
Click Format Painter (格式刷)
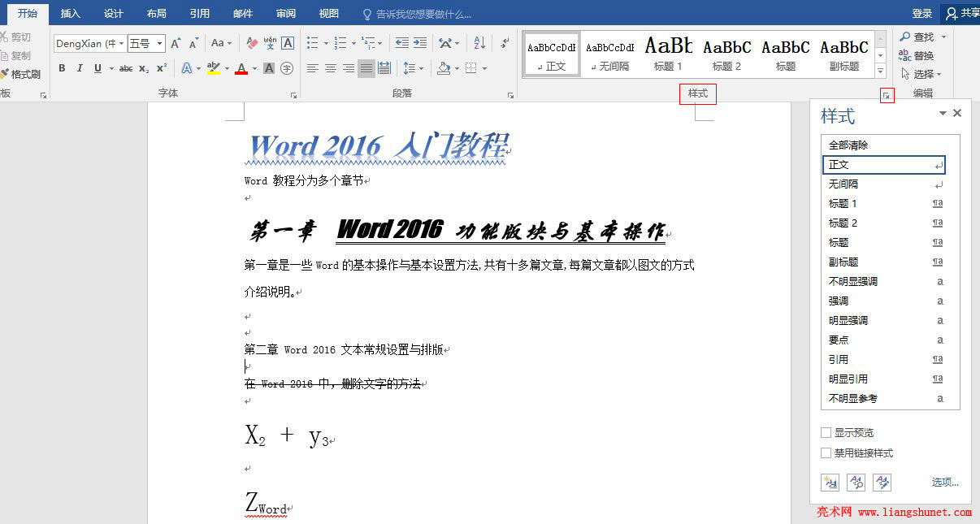(x=20, y=74)
